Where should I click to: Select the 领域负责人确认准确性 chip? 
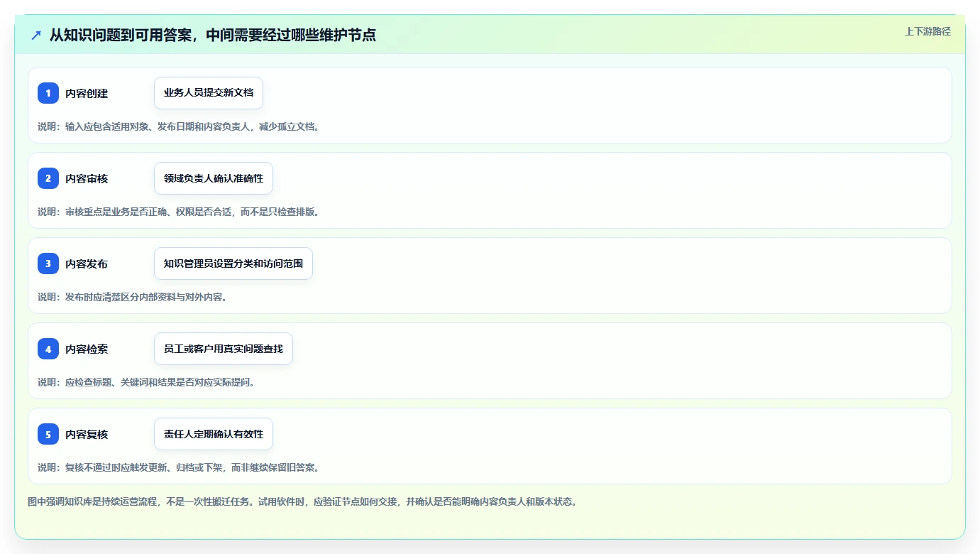click(214, 178)
